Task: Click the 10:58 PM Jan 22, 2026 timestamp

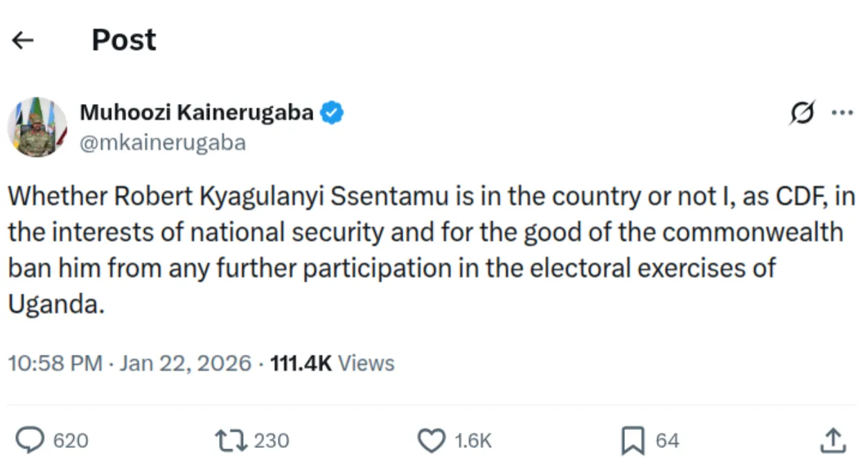Action: [x=130, y=363]
